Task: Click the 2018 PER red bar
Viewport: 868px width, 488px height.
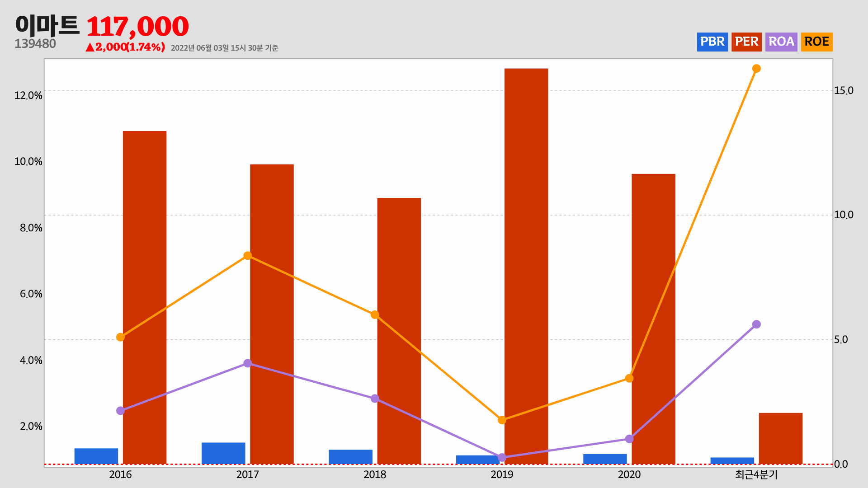Action: [399, 331]
